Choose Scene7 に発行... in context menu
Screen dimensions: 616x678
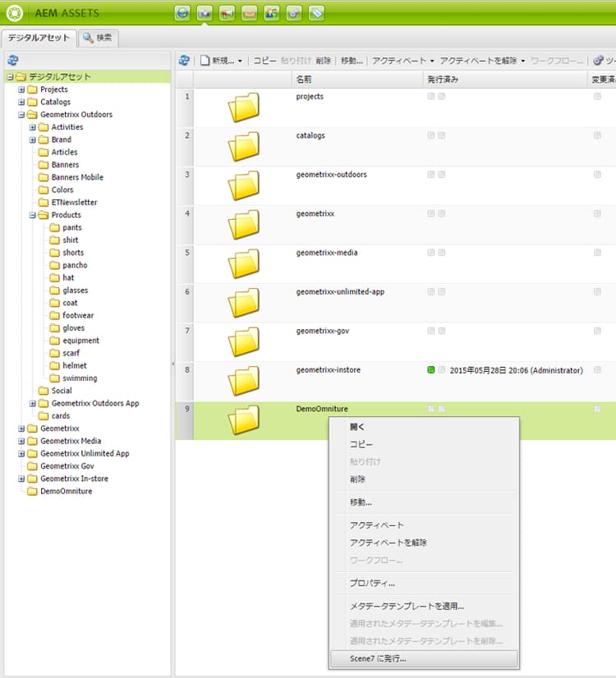(425, 658)
